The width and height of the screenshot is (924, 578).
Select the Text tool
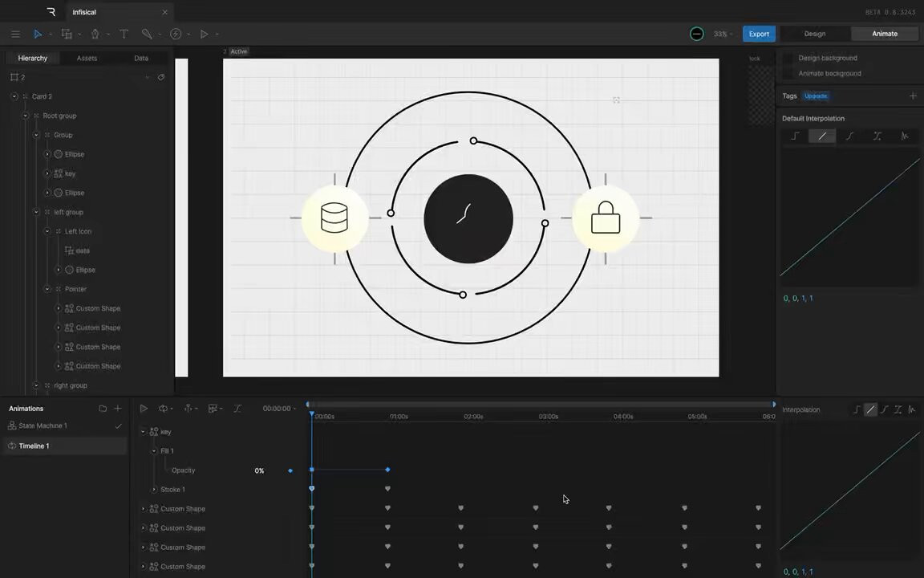(124, 34)
